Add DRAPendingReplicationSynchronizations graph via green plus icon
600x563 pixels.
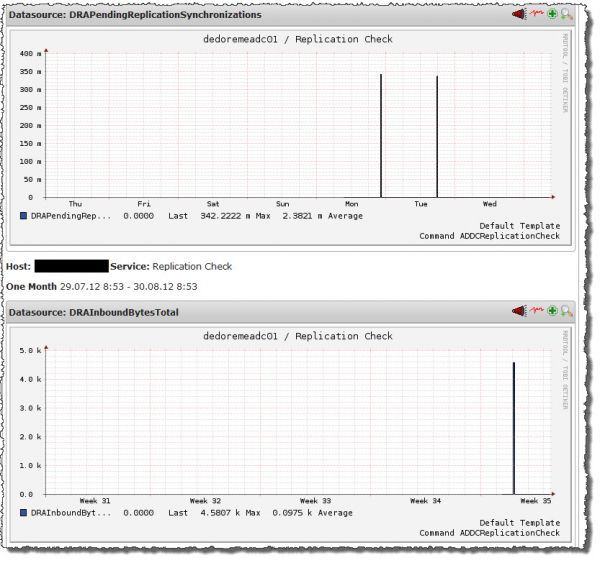(x=552, y=15)
